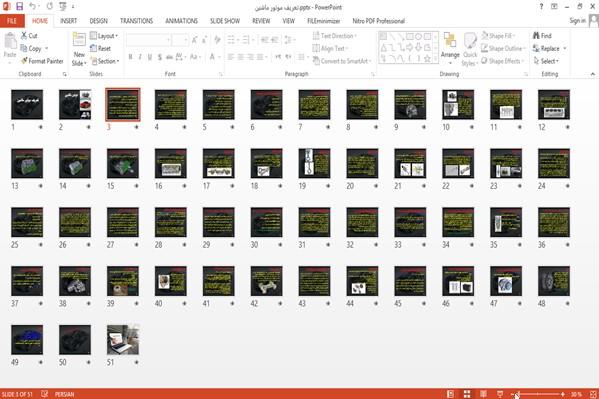Image resolution: width=599 pixels, height=399 pixels.
Task: Switch to the VIEW tab
Action: tap(289, 21)
